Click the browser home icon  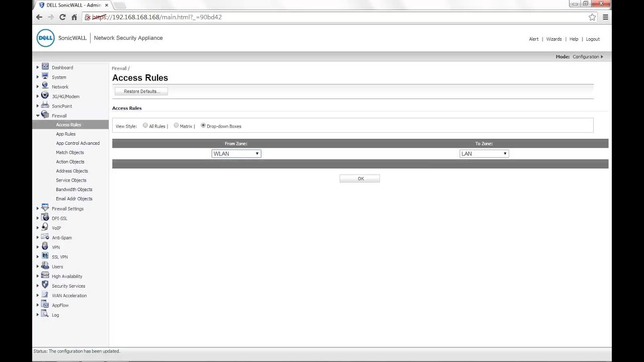tap(74, 17)
